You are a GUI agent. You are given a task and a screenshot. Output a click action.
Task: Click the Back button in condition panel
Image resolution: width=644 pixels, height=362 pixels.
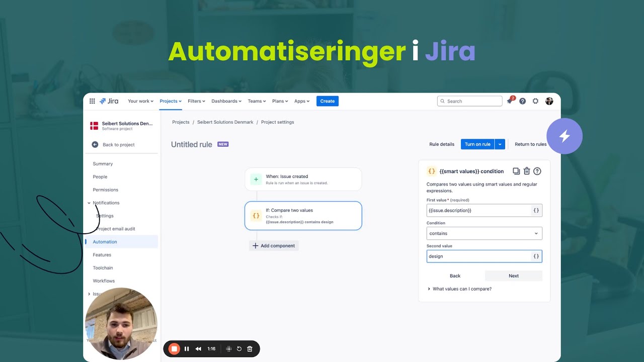click(x=455, y=276)
